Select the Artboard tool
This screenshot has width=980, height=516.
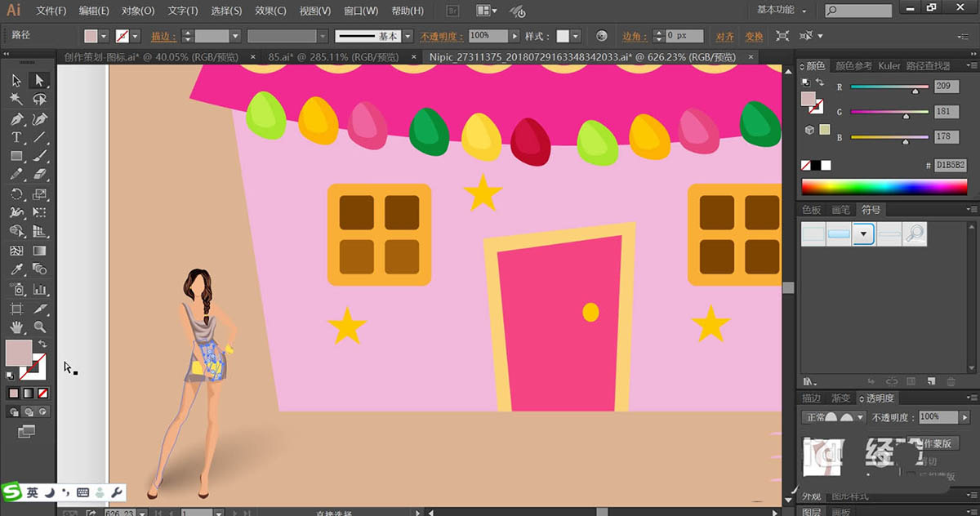[16, 309]
